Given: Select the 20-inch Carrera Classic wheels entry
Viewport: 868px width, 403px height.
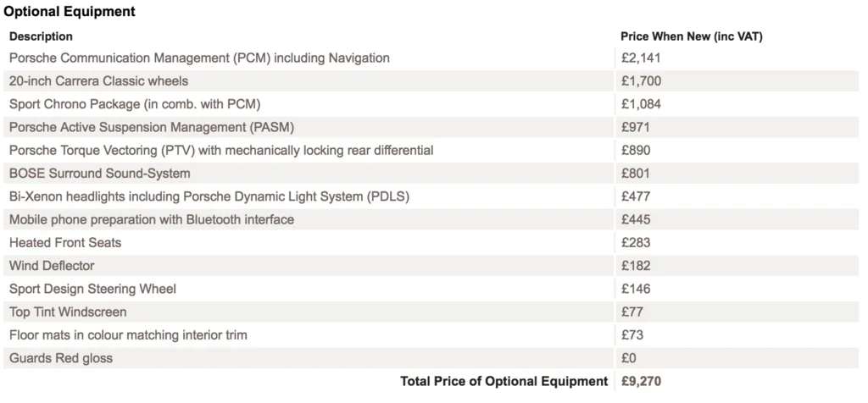Looking at the screenshot, I should [98, 81].
